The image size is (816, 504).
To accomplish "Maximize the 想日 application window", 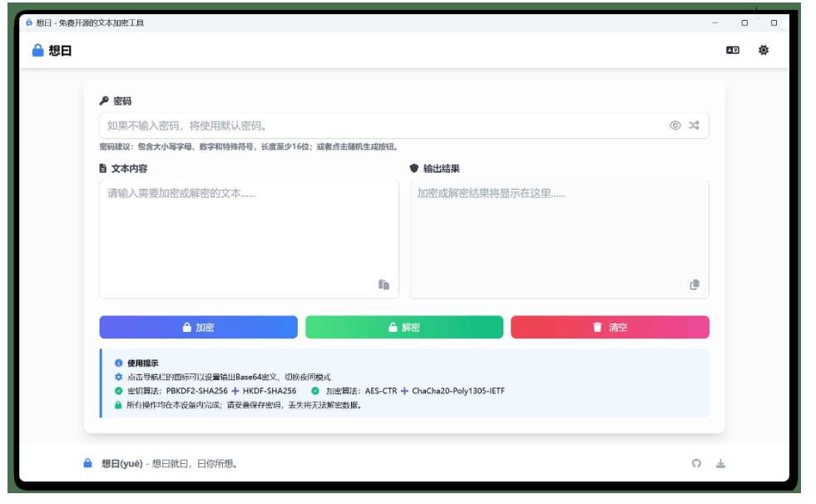I will coord(744,22).
